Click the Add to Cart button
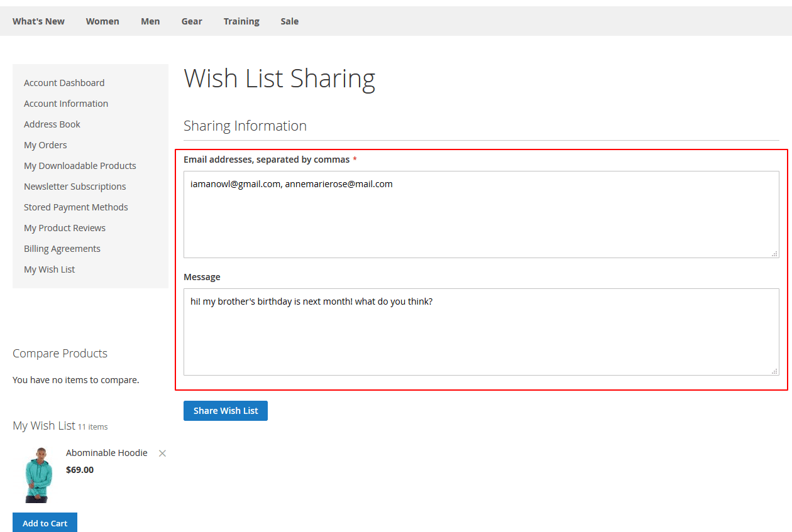The height and width of the screenshot is (532, 792). 45,523
